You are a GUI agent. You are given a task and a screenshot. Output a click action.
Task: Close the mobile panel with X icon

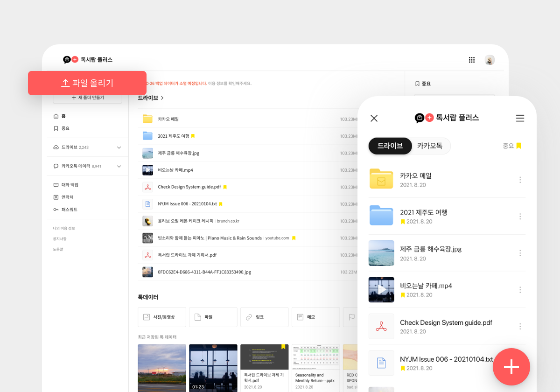[x=374, y=118]
